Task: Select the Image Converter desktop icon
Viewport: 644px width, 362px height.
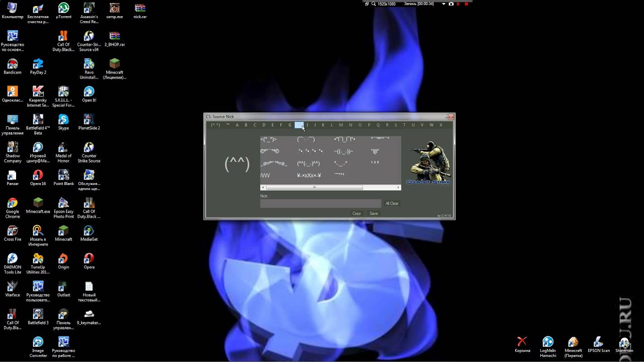Action: coord(38,347)
